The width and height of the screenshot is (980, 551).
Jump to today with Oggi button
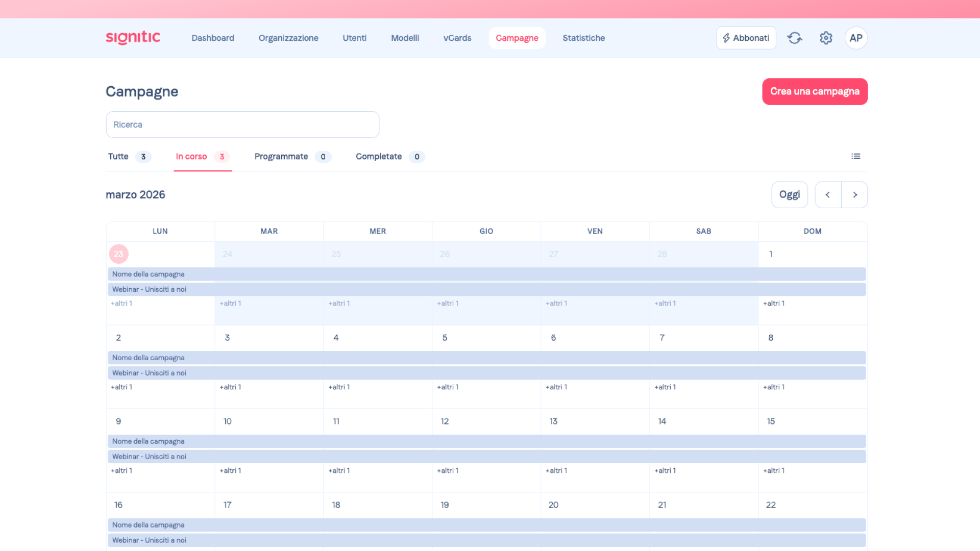tap(789, 195)
